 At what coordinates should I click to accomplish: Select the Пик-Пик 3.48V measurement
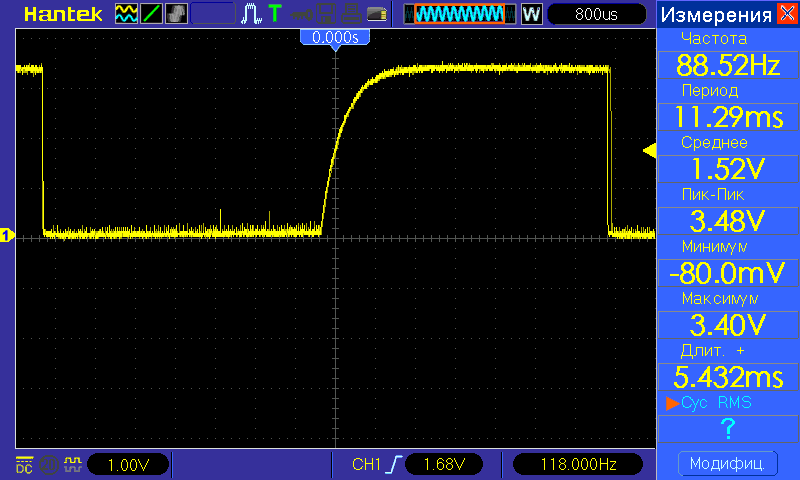[x=727, y=220]
